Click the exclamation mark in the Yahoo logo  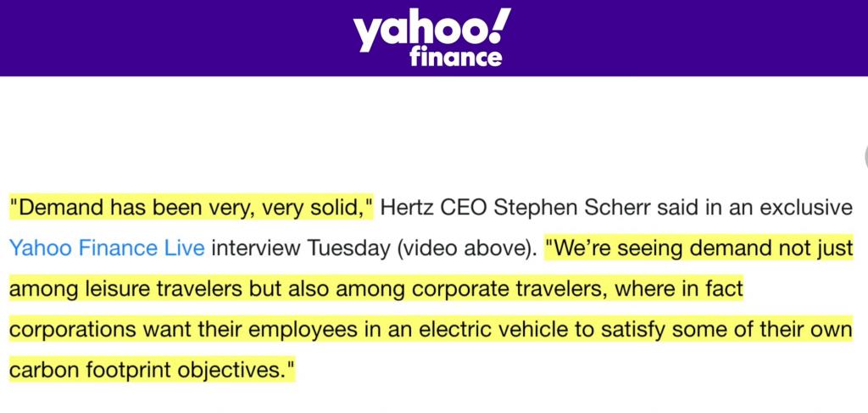click(500, 24)
